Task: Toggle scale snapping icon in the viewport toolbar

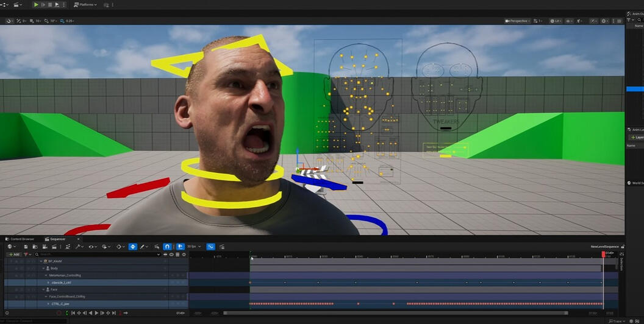Action: click(x=62, y=21)
